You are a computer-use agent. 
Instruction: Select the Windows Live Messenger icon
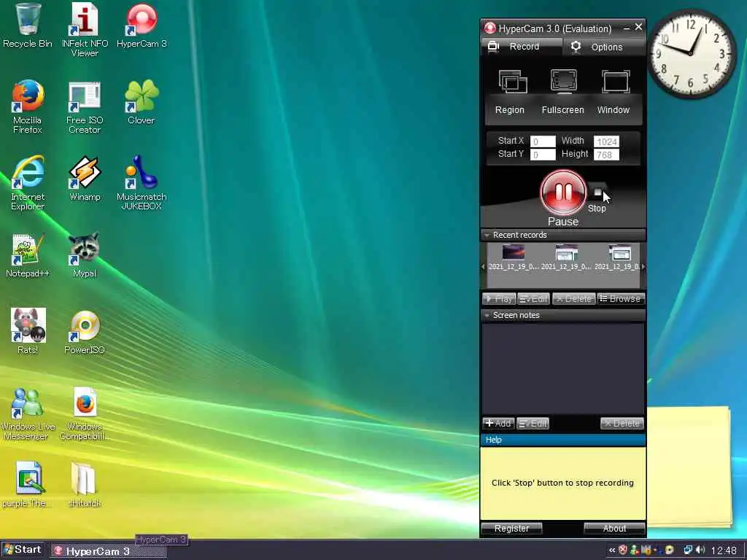[28, 413]
